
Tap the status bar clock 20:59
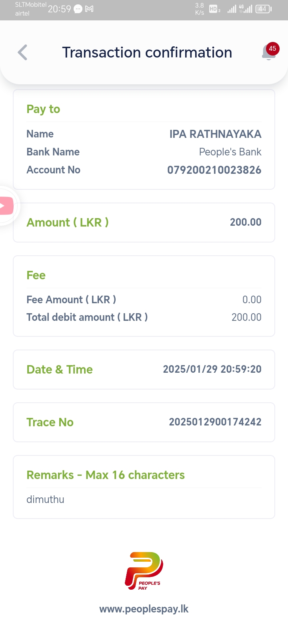(59, 9)
